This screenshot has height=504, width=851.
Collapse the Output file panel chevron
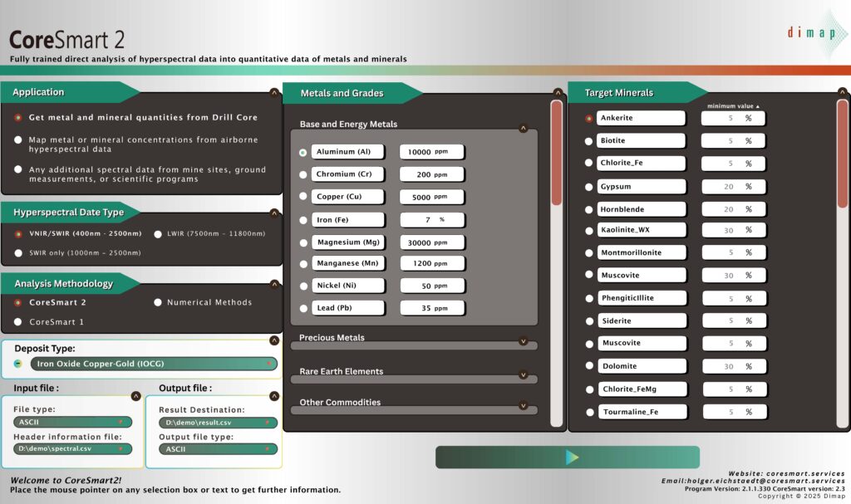(x=274, y=396)
